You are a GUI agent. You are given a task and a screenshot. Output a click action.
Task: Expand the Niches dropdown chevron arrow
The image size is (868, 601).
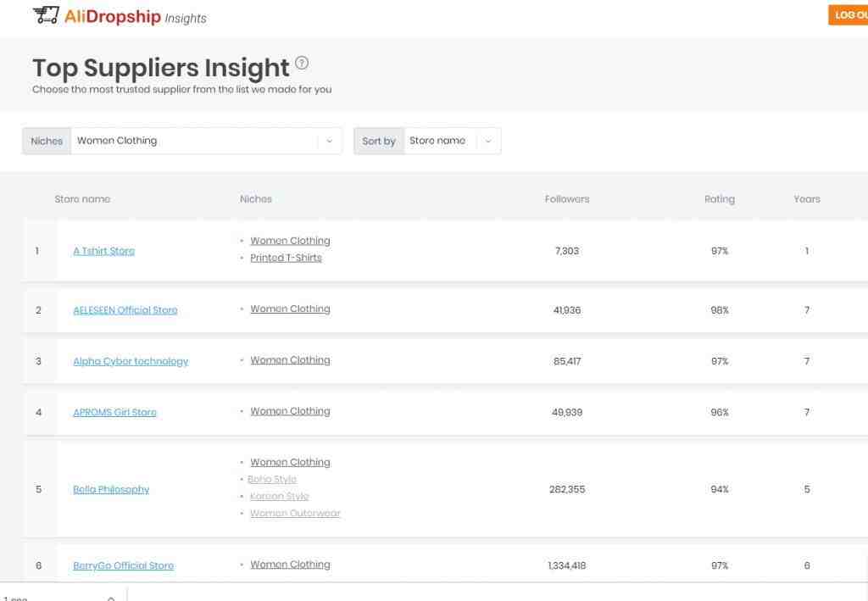pos(330,141)
